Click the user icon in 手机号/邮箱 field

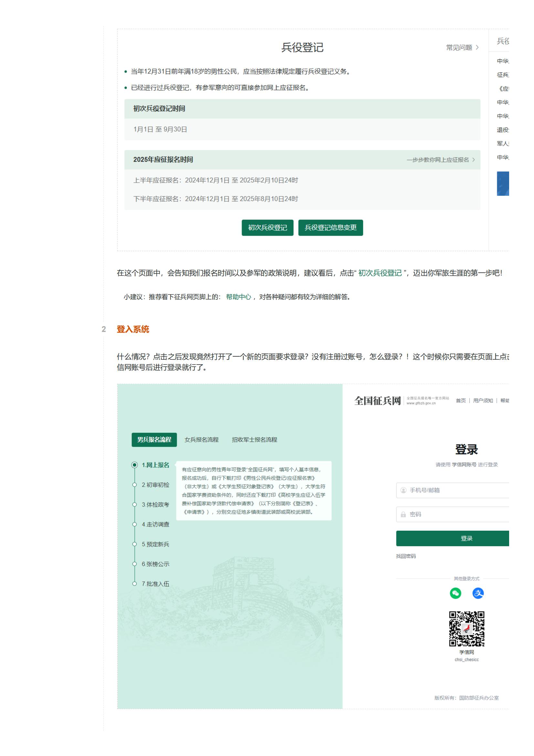pyautogui.click(x=403, y=490)
